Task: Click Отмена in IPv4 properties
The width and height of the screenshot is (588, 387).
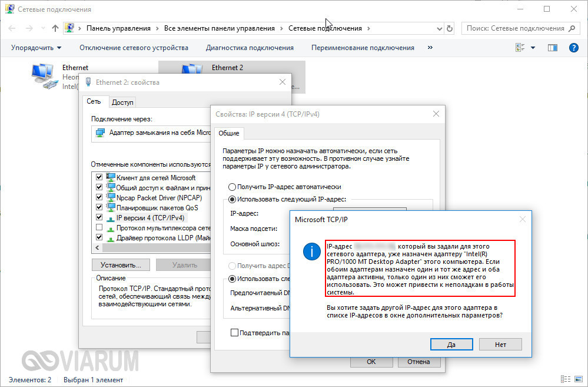Action: [418, 362]
